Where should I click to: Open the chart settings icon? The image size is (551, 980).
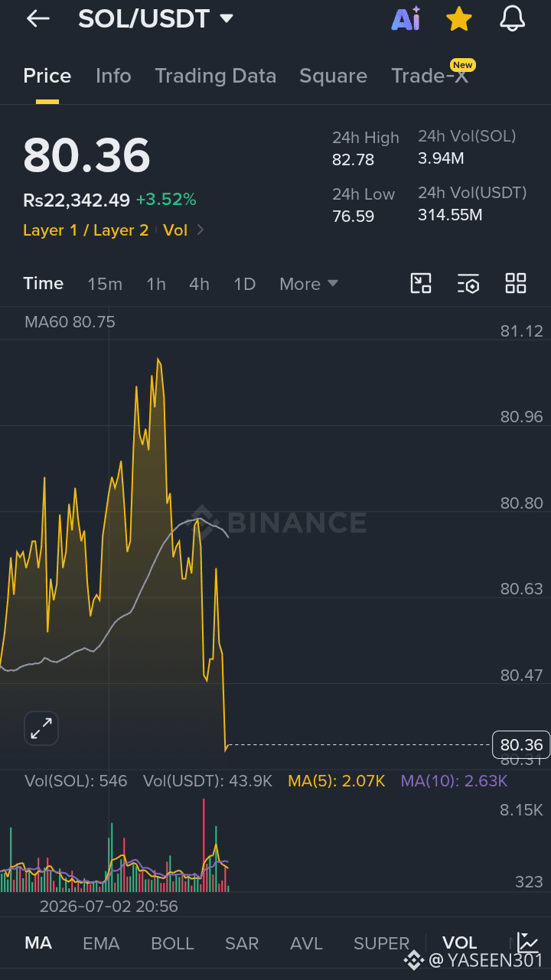click(468, 283)
